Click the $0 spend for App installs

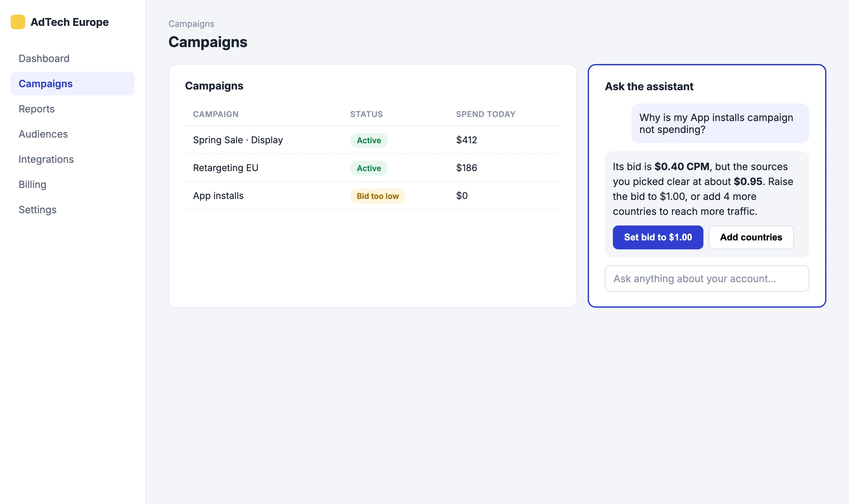(x=462, y=196)
